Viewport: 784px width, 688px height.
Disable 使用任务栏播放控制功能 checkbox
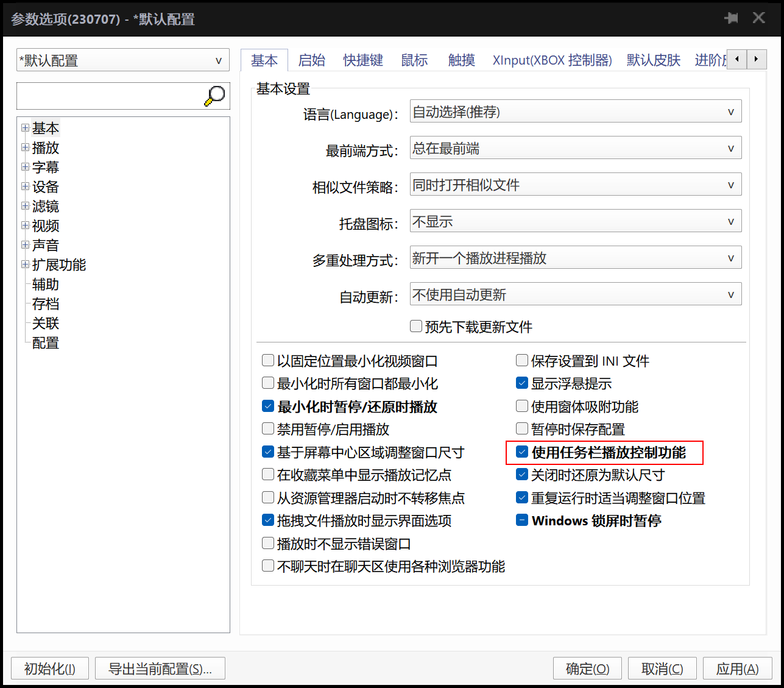tap(522, 452)
